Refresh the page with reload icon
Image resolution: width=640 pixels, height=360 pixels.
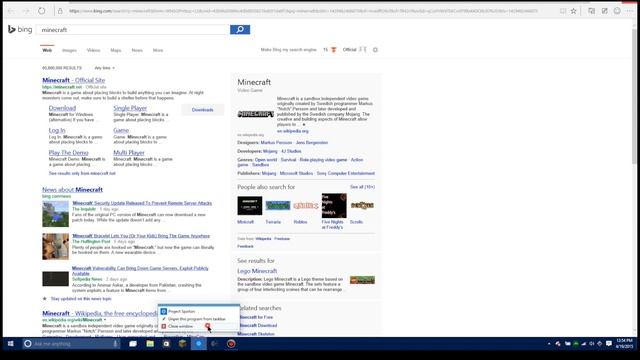point(42,11)
